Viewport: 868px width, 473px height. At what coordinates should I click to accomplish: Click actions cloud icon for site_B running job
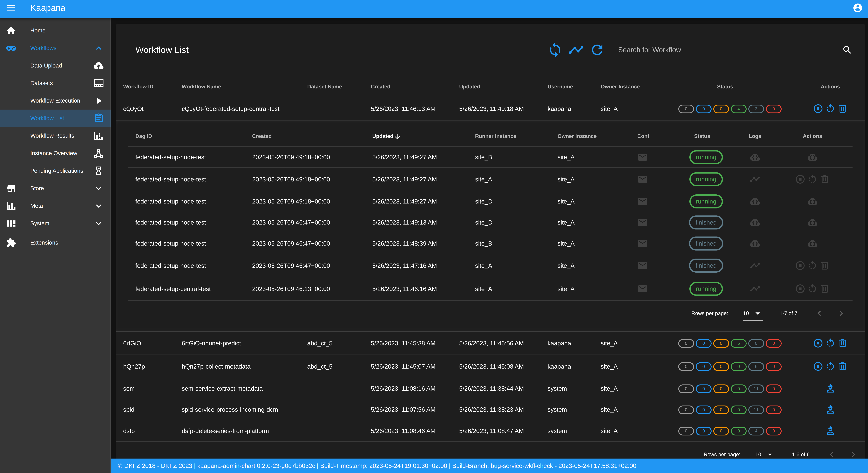tap(812, 157)
